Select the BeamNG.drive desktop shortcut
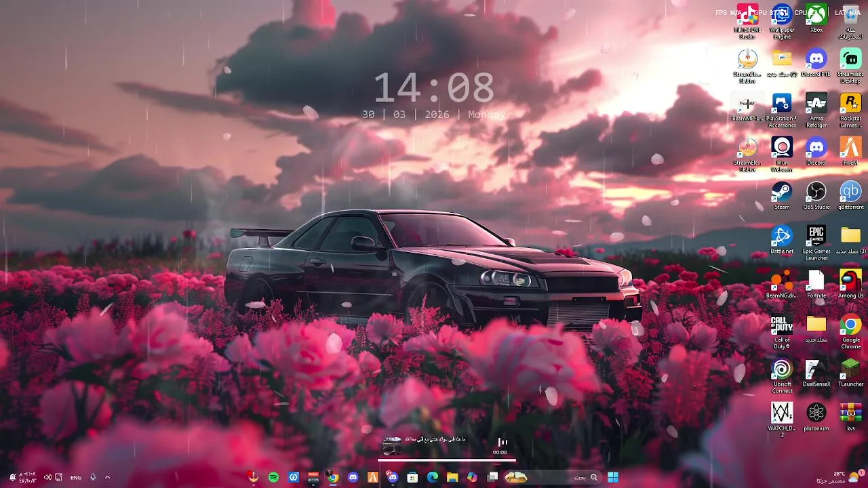The image size is (868, 488). (782, 283)
